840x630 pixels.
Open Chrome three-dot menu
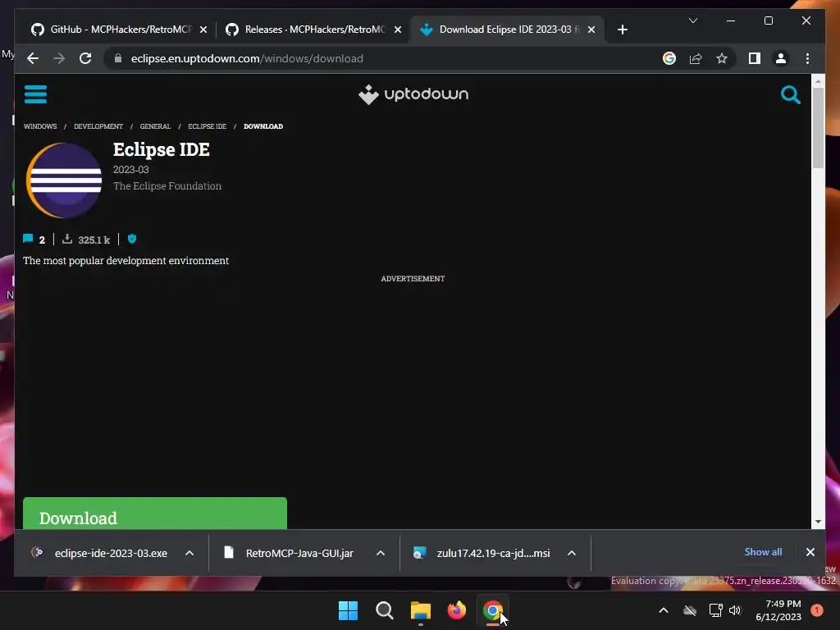click(x=807, y=58)
